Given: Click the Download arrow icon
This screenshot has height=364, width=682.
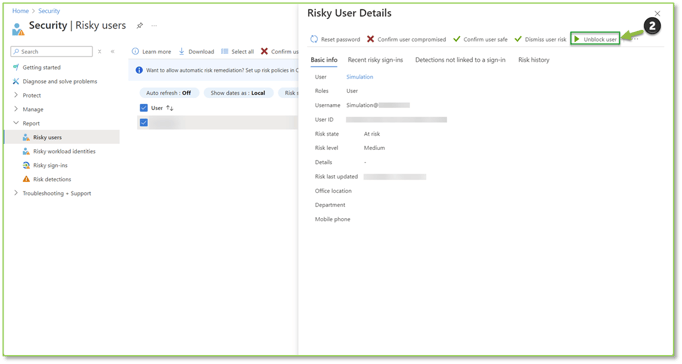Looking at the screenshot, I should [182, 51].
